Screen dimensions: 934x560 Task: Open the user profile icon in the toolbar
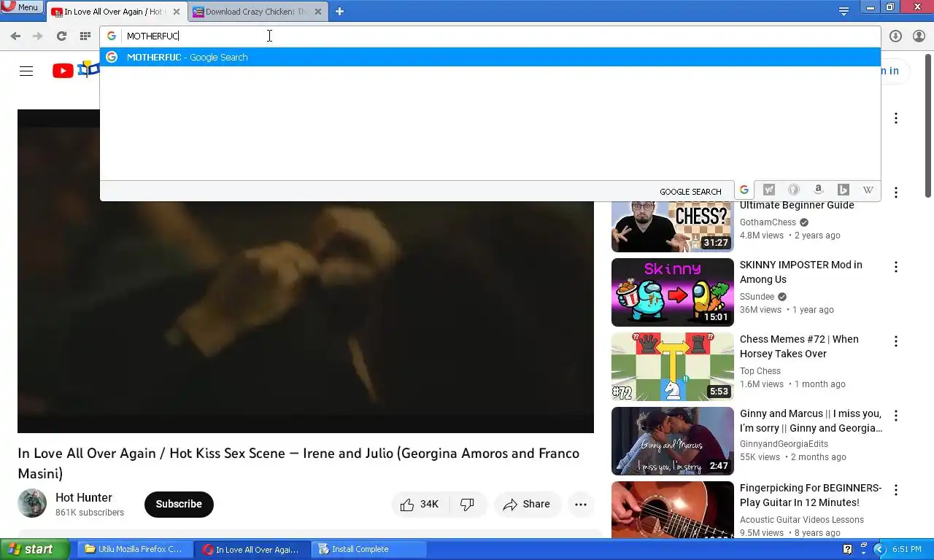point(919,36)
